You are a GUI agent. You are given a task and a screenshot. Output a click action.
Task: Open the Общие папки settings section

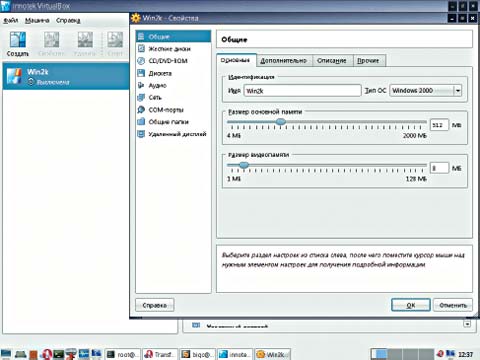point(173,122)
